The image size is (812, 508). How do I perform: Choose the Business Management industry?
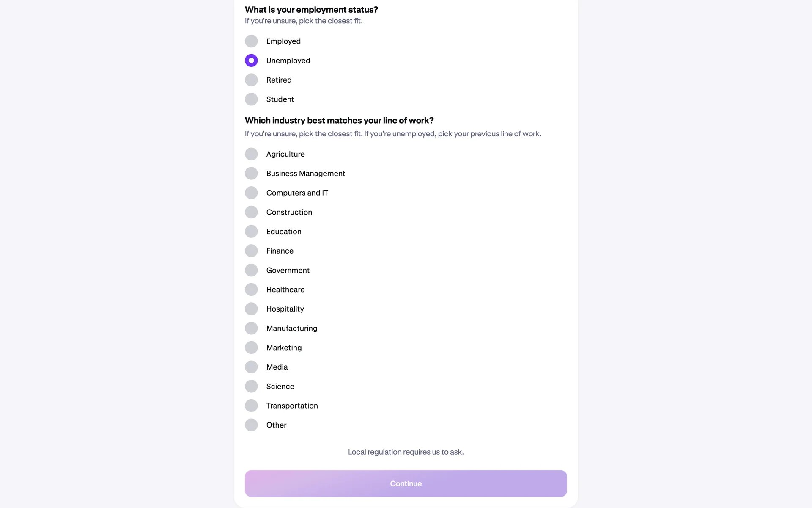click(251, 174)
